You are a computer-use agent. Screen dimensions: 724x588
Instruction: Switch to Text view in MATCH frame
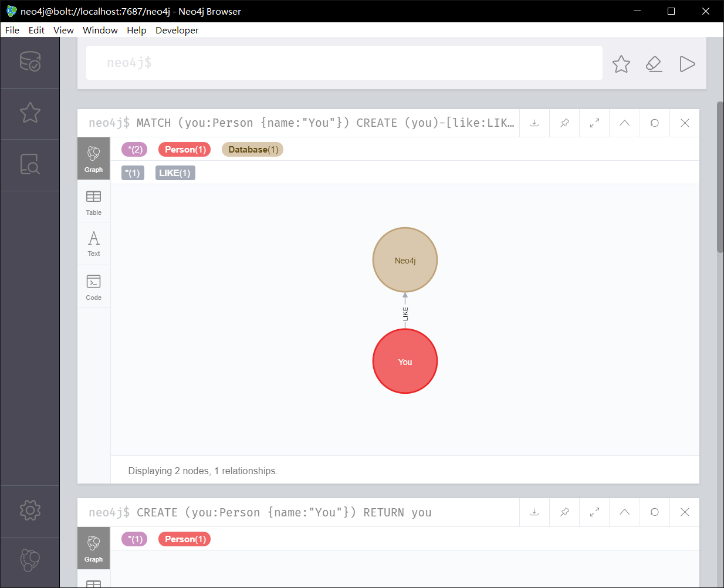tap(94, 244)
